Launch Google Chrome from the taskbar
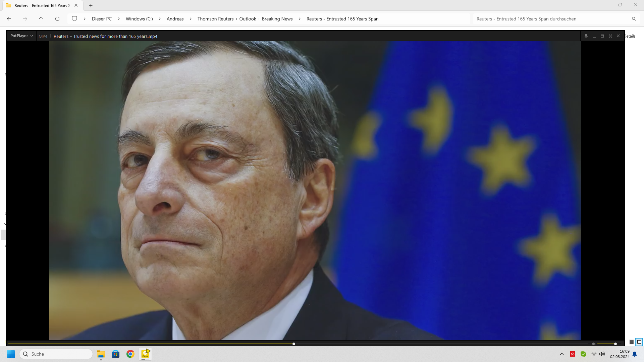 tap(130, 354)
